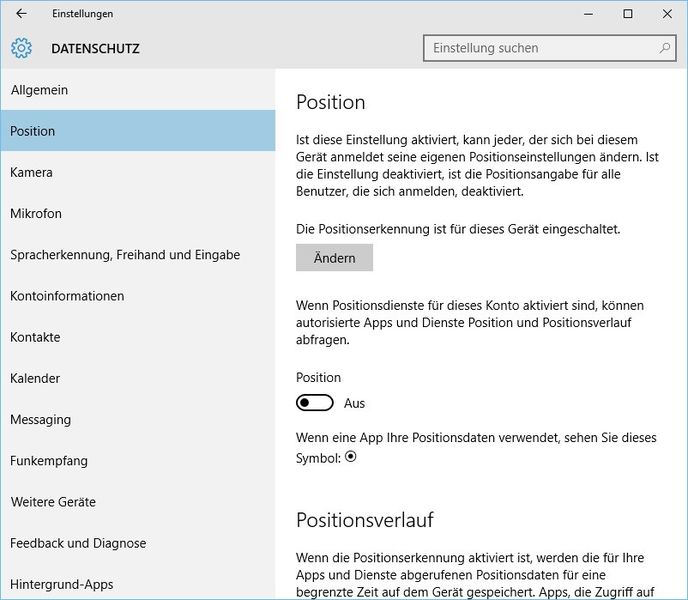Toggle the Position switch on
Screen dimensions: 688x600
(x=315, y=403)
